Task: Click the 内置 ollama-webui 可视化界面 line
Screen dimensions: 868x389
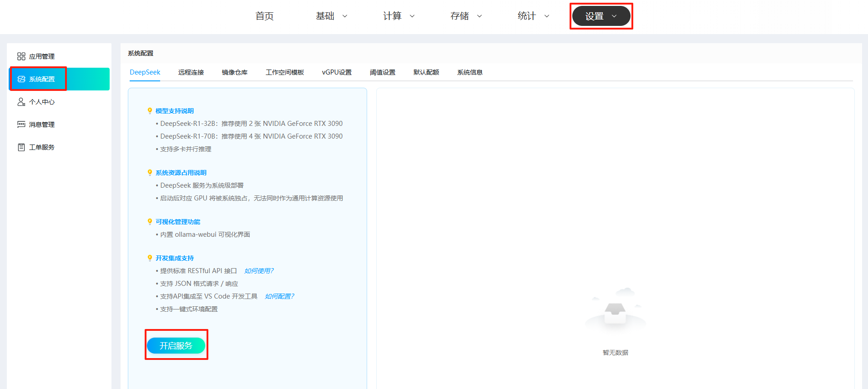Action: [203, 234]
